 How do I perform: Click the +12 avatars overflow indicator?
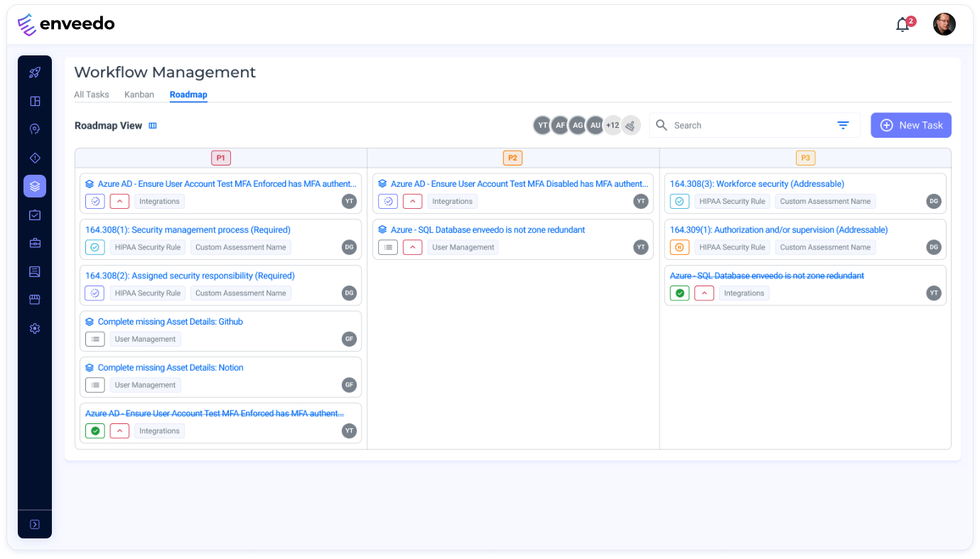pos(613,125)
